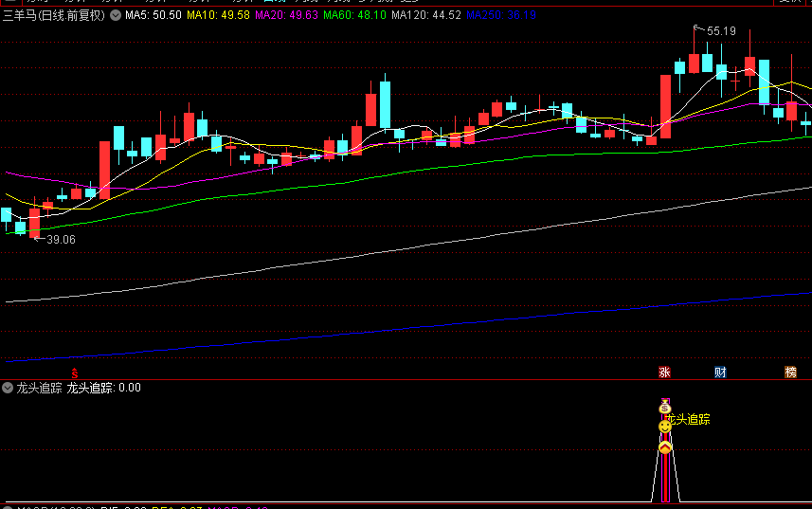The height and width of the screenshot is (509, 812).
Task: Click the orange up-arrow signal icon
Action: 665,447
